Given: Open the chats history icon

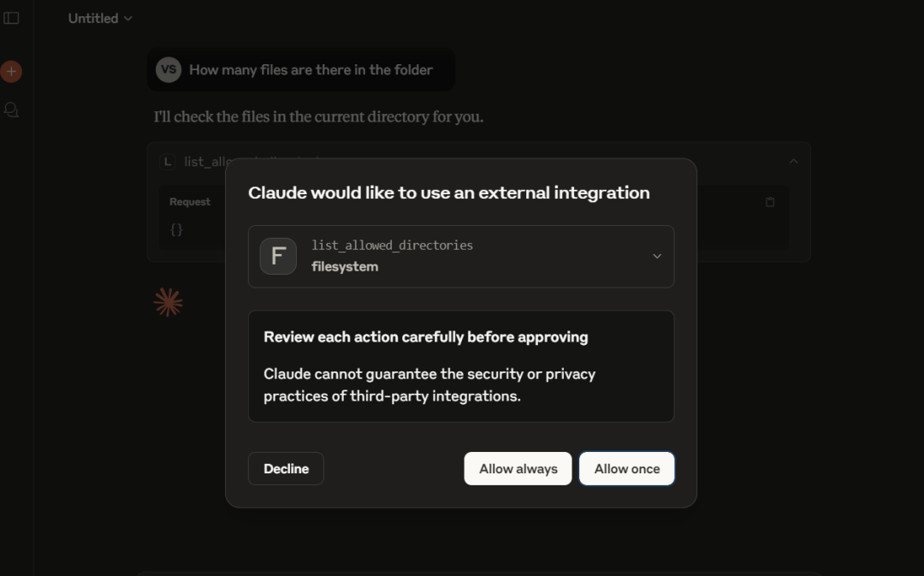Looking at the screenshot, I should coord(11,110).
